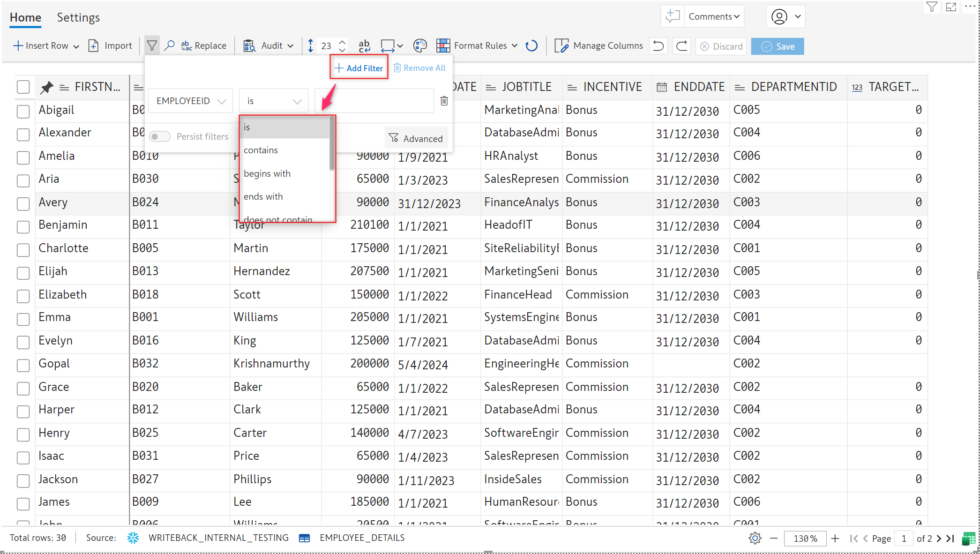Click the color palette theme icon
Image resolution: width=980 pixels, height=554 pixels.
point(420,45)
